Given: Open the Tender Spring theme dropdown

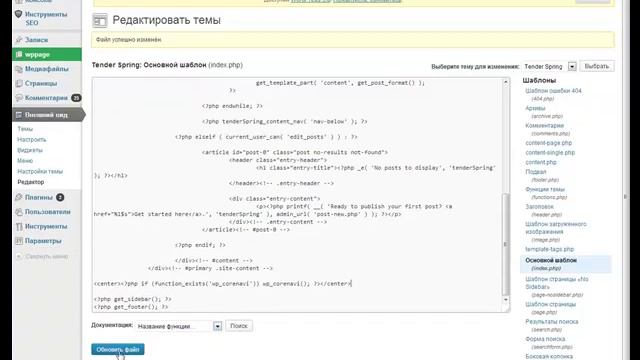Looking at the screenshot, I should click(x=549, y=66).
